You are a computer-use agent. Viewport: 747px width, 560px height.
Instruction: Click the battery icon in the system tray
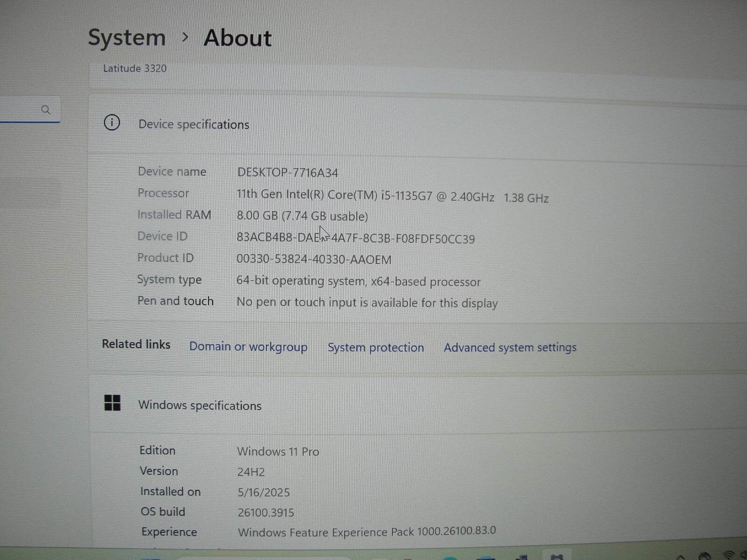(x=743, y=557)
